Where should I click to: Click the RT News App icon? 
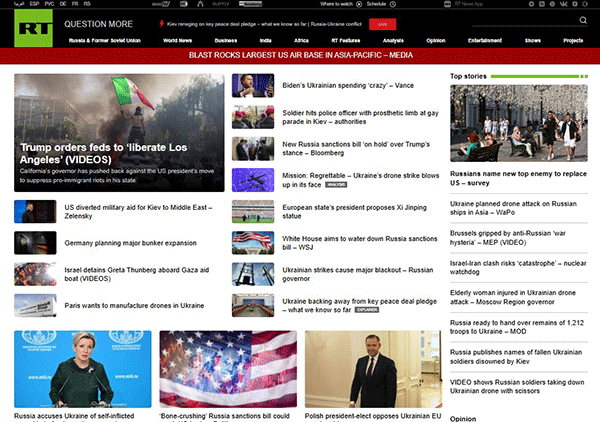[447, 4]
